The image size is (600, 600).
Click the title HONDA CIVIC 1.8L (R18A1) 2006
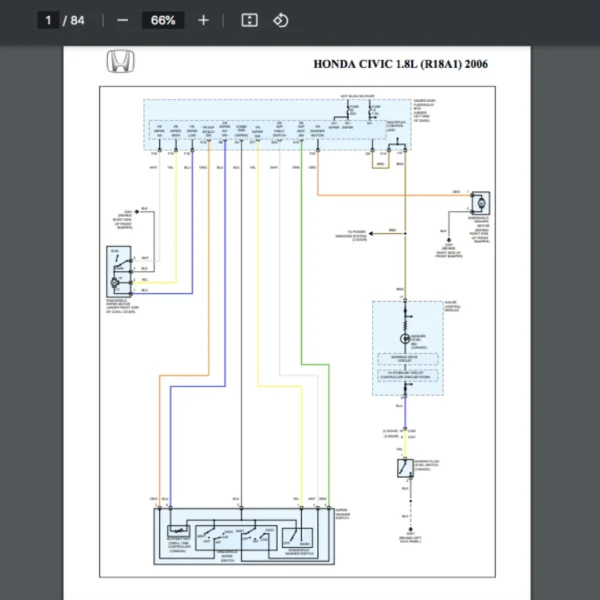(x=401, y=64)
